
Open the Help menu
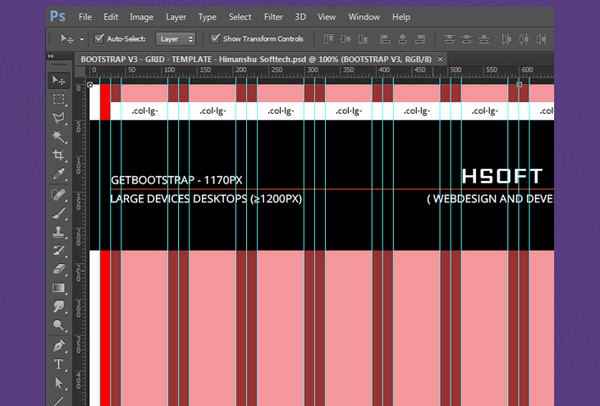click(x=401, y=17)
